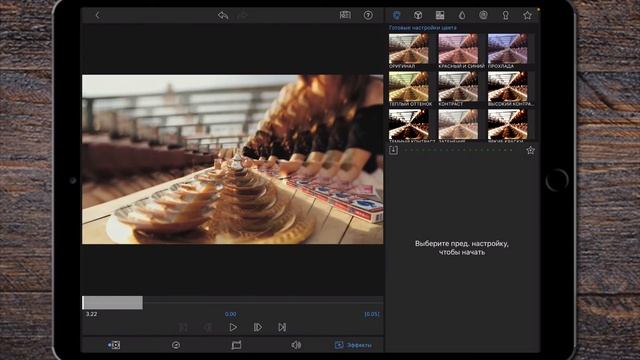This screenshot has width=640, height=360.
Task: Click the 3.22 clip duration label
Action: pyautogui.click(x=91, y=314)
